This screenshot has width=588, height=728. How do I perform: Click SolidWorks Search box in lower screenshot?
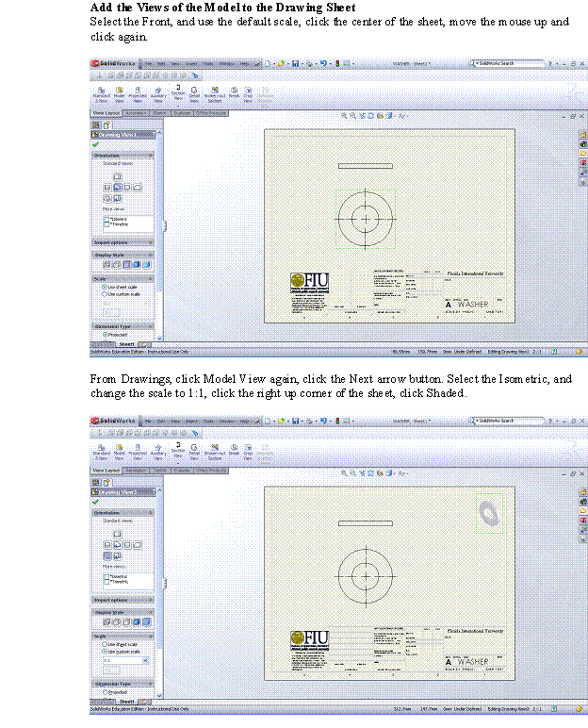(x=508, y=421)
